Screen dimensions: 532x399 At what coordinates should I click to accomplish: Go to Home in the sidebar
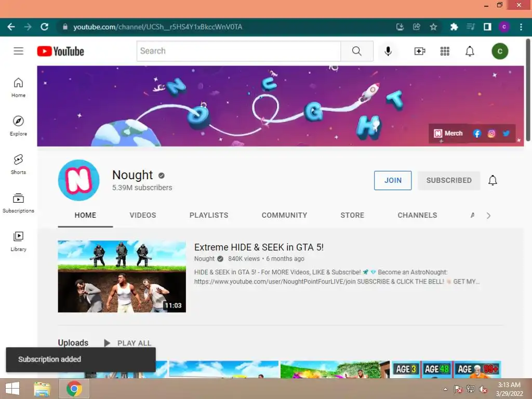(x=18, y=87)
